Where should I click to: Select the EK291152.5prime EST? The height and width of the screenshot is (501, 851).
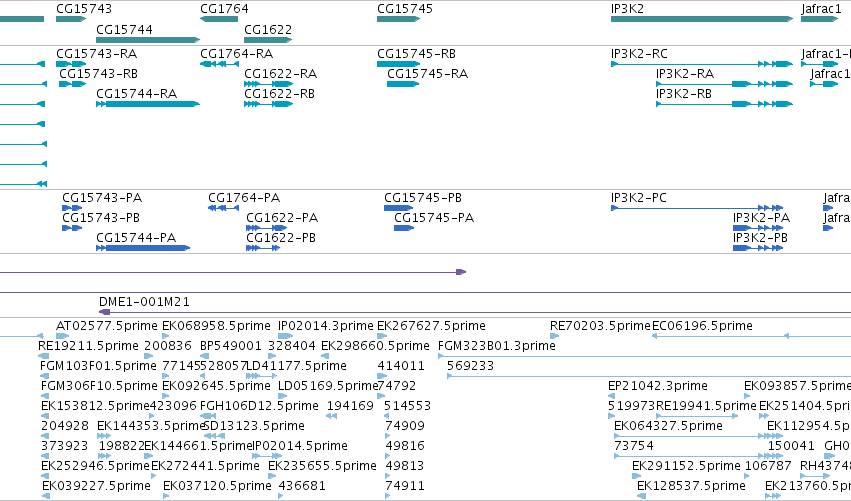tap(637, 476)
